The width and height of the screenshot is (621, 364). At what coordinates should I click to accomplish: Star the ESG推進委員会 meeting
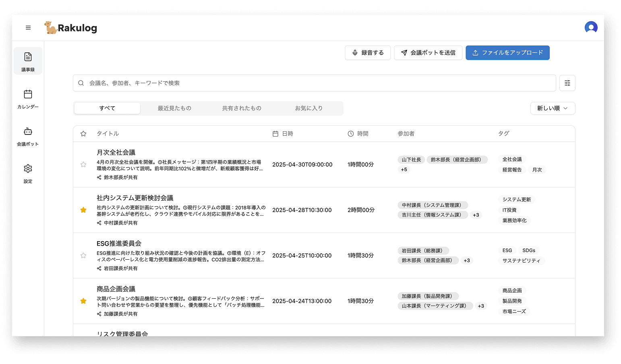pos(83,255)
